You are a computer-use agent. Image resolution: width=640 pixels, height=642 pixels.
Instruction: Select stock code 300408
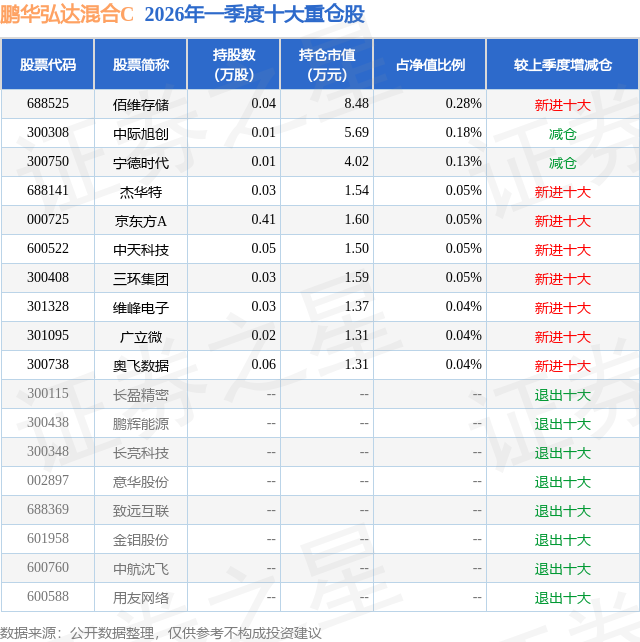[x=48, y=278]
